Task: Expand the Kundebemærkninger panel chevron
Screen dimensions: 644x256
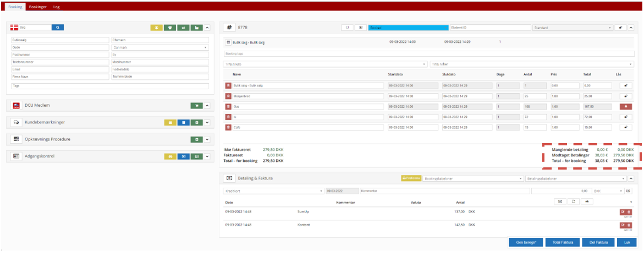Action: (207, 123)
